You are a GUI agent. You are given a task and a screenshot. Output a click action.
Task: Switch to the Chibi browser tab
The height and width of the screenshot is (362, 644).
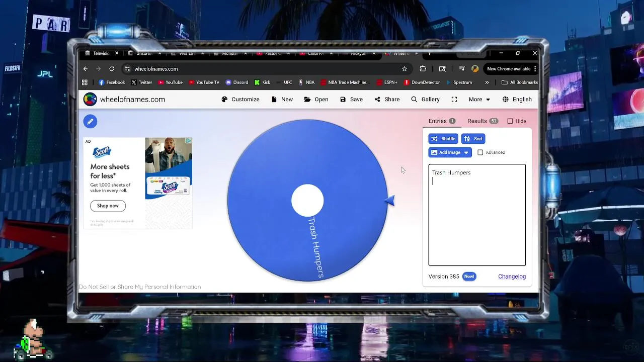(x=315, y=53)
